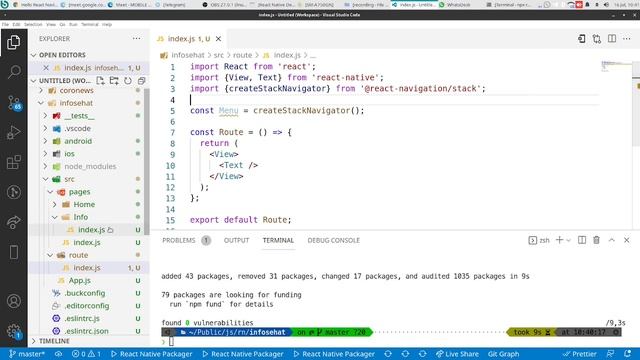Open the Git Graph activity bar icon

point(13,192)
